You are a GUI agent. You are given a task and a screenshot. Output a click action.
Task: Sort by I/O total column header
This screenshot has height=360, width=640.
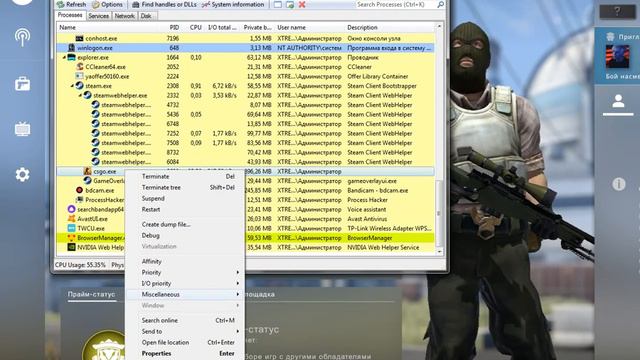222,27
